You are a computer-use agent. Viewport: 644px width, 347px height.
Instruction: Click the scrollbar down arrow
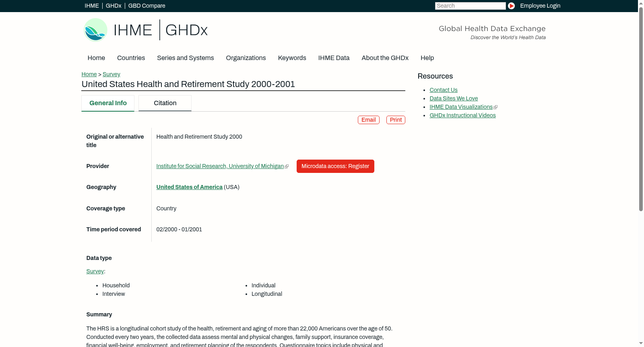coord(641,343)
